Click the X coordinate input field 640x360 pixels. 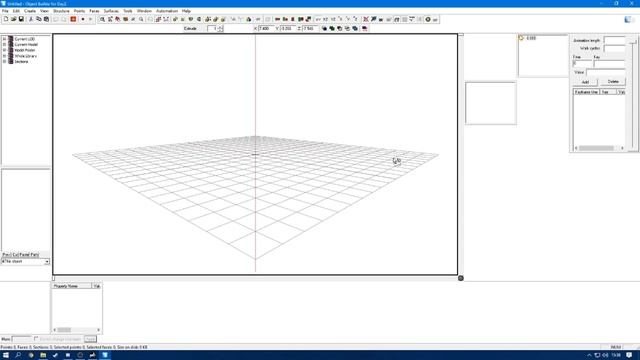click(x=266, y=29)
